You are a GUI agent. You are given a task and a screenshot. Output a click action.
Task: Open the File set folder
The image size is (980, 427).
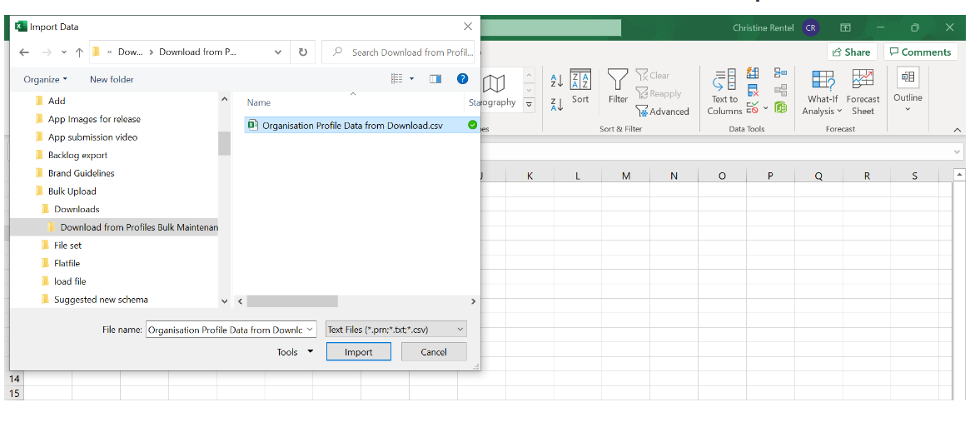67,246
